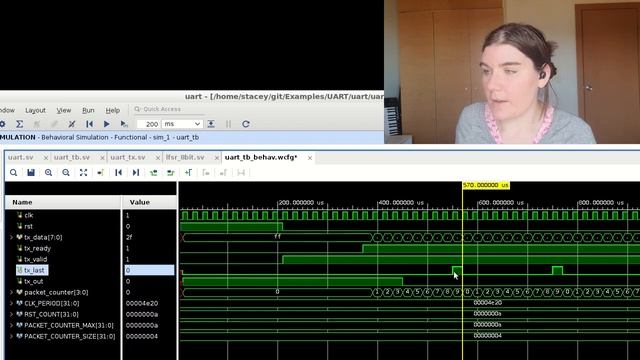Switch to the uart_tb.sv tab
640x360 pixels.
point(72,157)
